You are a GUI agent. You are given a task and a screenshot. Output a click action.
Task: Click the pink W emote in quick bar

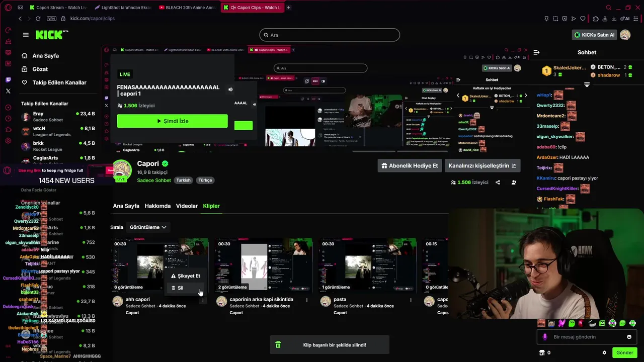click(561, 323)
